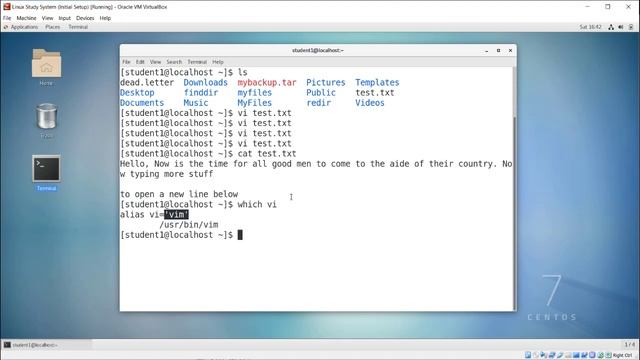Click the VirtualBox window title bar icon
Screen dimensions: 640x360
[7, 7]
